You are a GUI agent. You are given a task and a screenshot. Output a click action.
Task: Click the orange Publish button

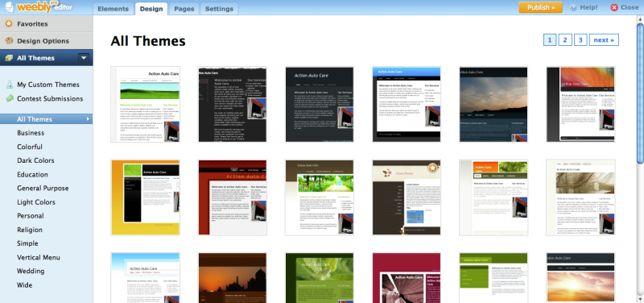pyautogui.click(x=540, y=7)
